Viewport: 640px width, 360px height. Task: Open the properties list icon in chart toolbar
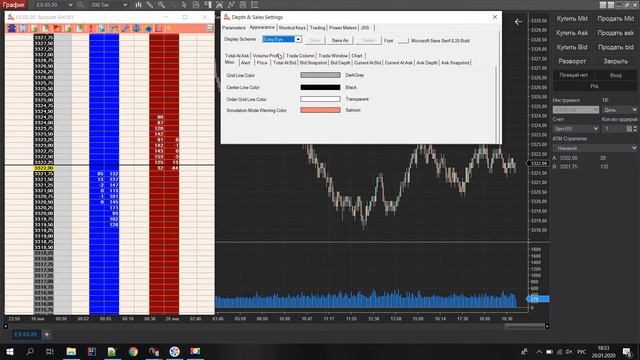tap(254, 5)
